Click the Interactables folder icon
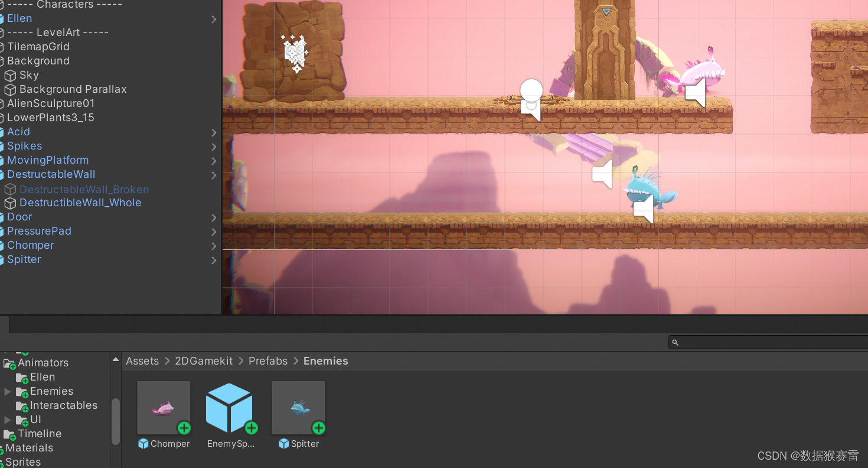Screen dimensions: 868x468 point(22,406)
